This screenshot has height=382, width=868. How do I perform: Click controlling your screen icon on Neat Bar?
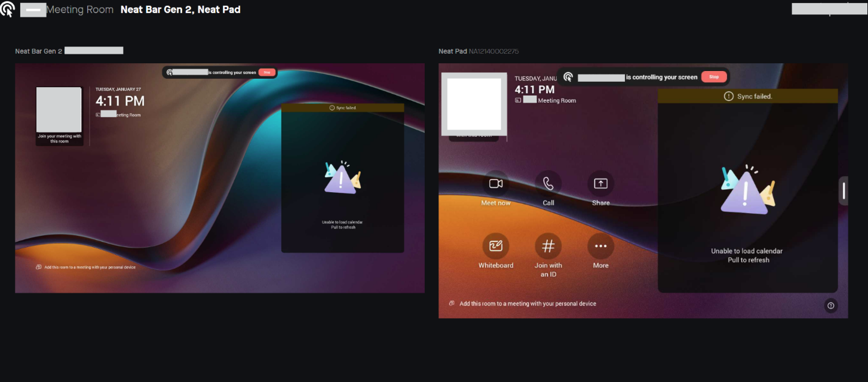pyautogui.click(x=170, y=72)
